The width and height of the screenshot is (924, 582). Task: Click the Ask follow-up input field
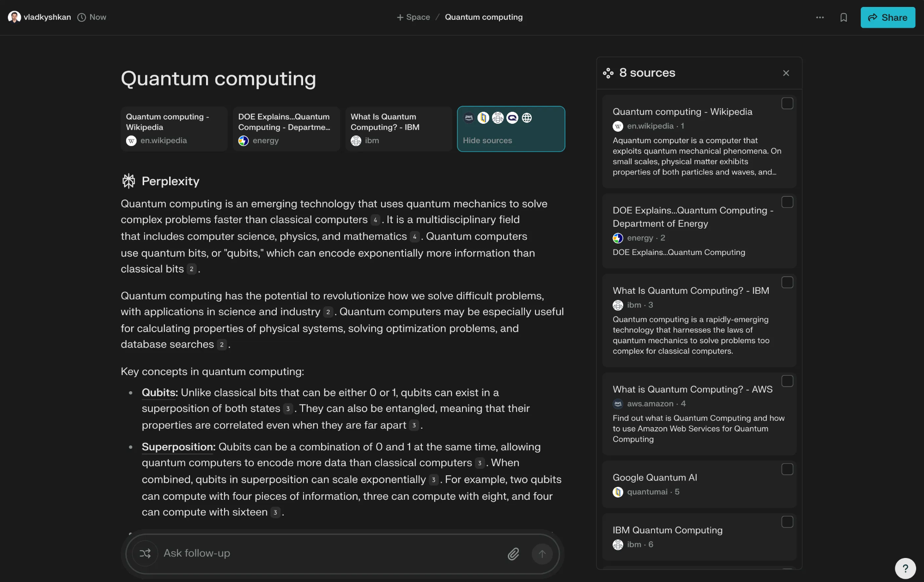(323, 553)
